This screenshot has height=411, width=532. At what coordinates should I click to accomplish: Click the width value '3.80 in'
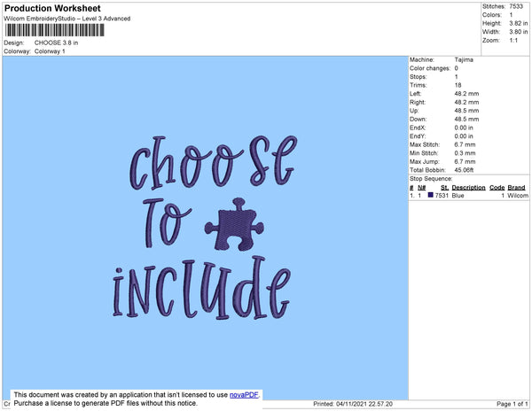519,32
